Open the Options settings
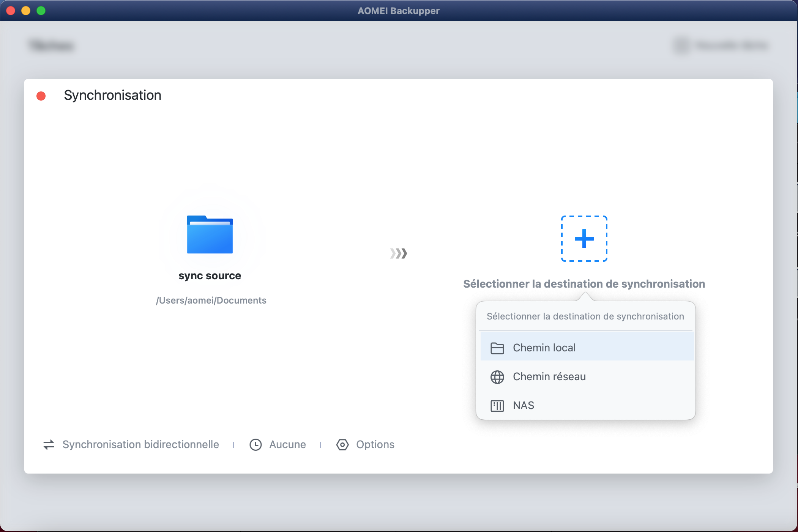Screen dimensions: 798x532 click(375, 444)
